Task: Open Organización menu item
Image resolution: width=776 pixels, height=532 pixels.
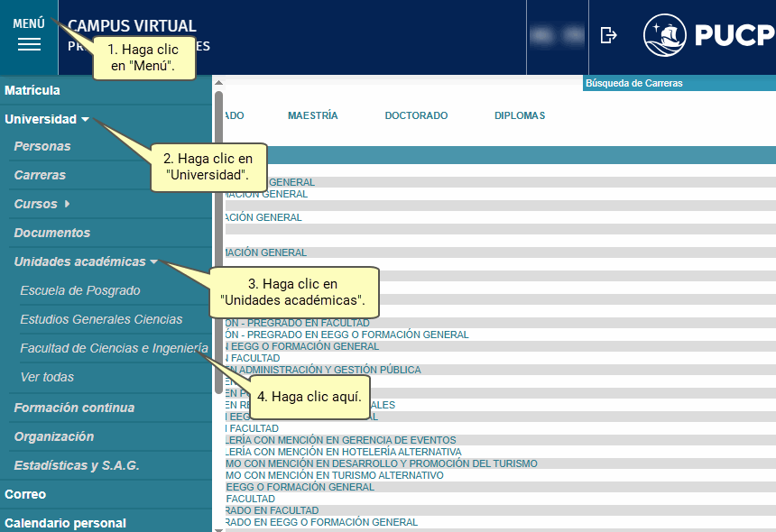Action: pyautogui.click(x=54, y=436)
